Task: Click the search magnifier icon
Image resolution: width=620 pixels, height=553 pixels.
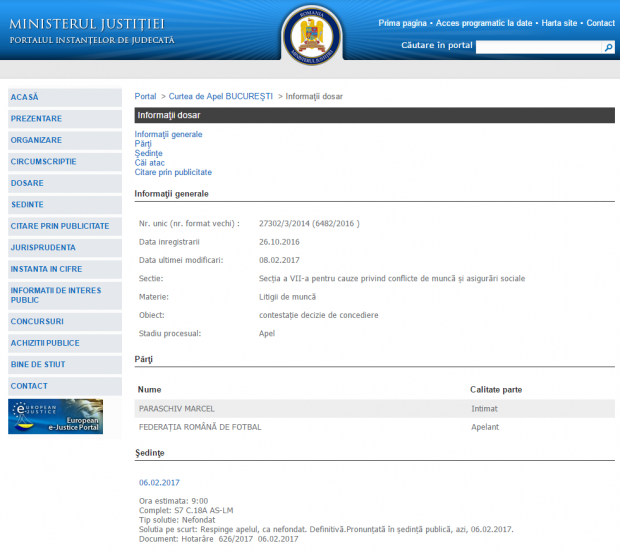Action: point(607,47)
